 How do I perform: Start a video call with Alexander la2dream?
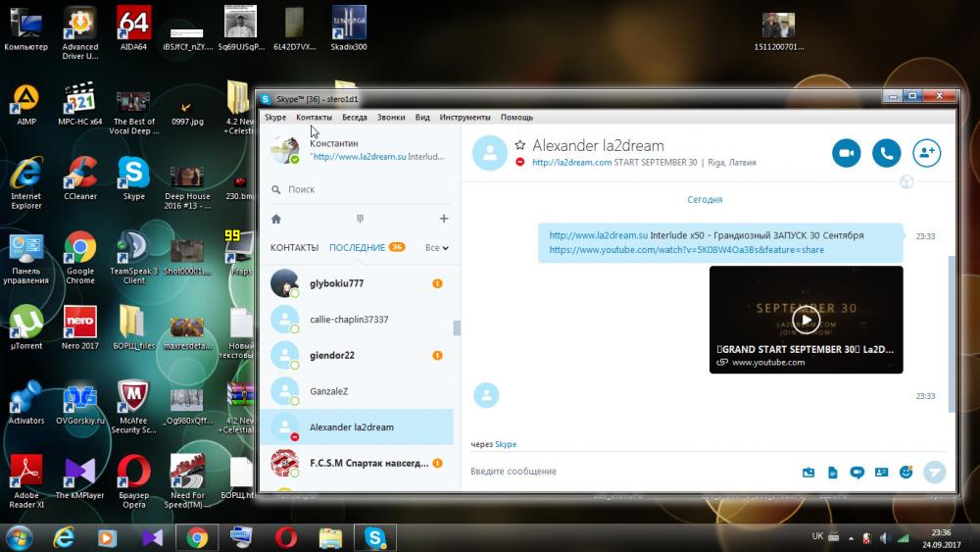tap(846, 153)
